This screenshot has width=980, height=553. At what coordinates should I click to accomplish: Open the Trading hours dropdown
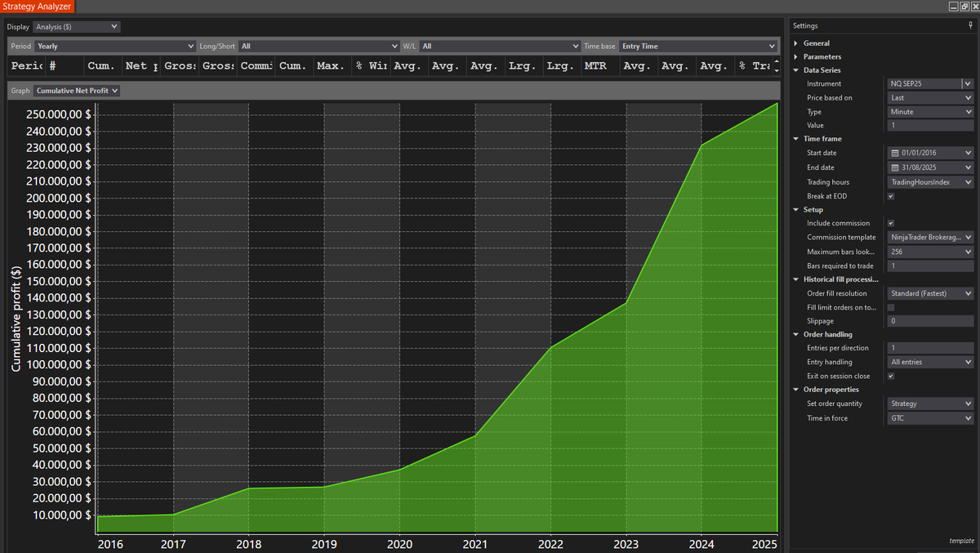(931, 182)
